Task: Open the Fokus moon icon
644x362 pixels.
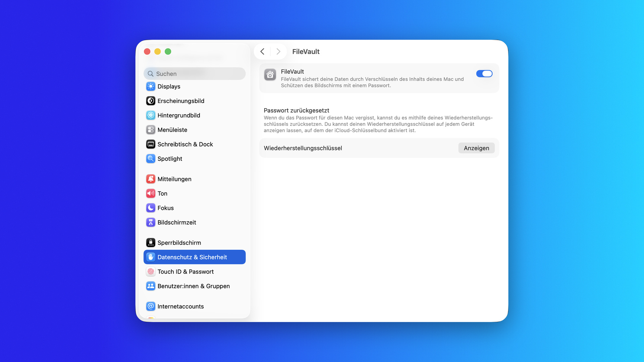Action: tap(151, 208)
